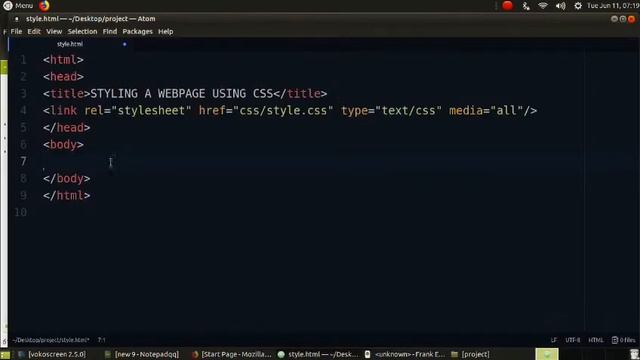Click line number 1 in gutter
Screen dimensions: 640x360
[x=23, y=60]
